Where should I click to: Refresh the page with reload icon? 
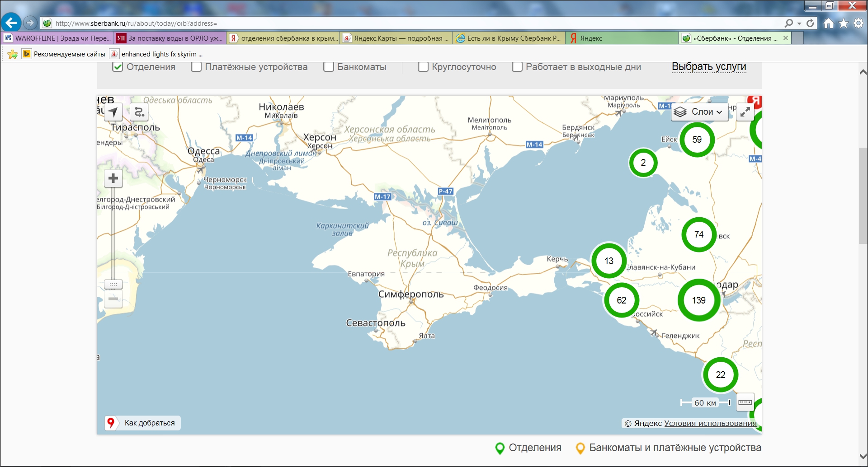tap(810, 23)
